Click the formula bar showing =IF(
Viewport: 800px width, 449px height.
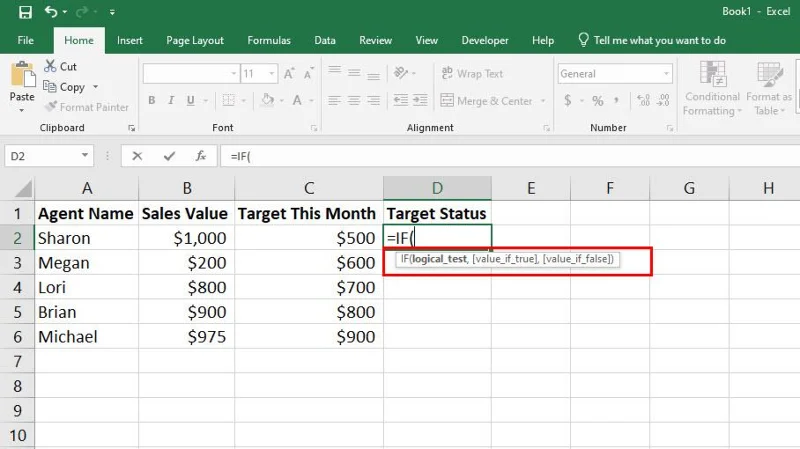pos(510,156)
